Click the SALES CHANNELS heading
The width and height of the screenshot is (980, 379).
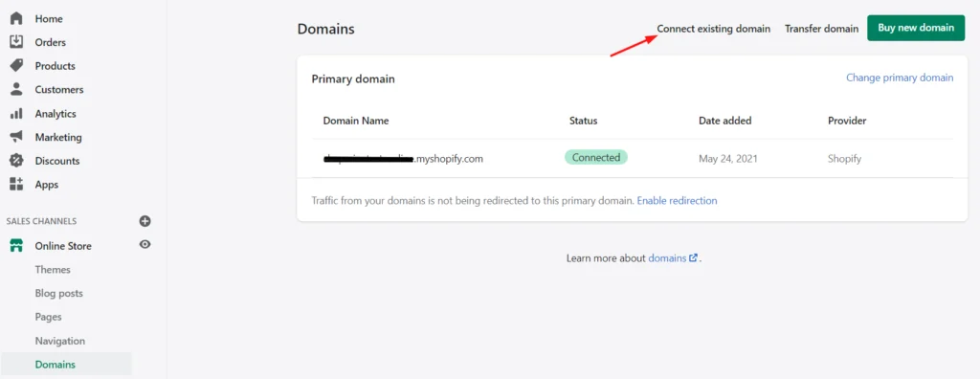pyautogui.click(x=41, y=221)
